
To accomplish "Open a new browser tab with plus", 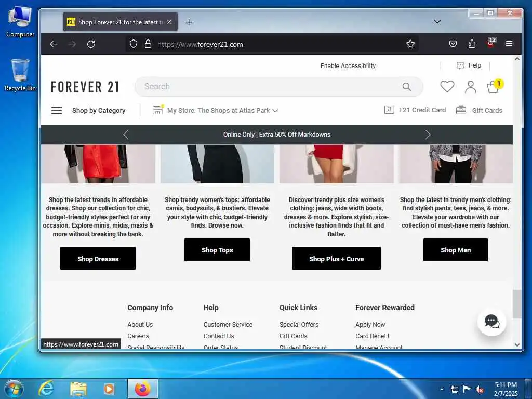I will (x=189, y=22).
